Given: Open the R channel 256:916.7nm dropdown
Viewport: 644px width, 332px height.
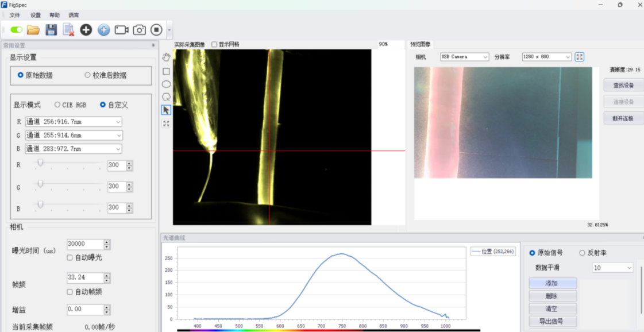Looking at the screenshot, I should pos(74,122).
